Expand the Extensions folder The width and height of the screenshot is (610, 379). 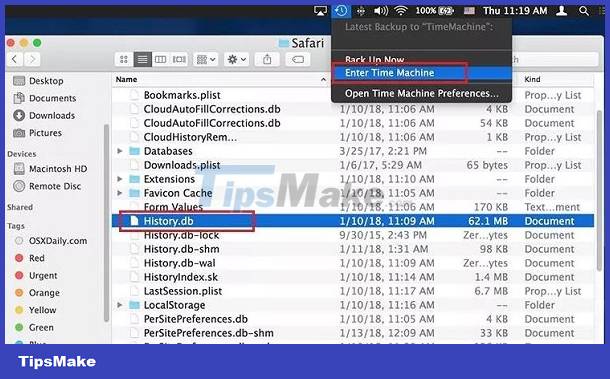(120, 179)
